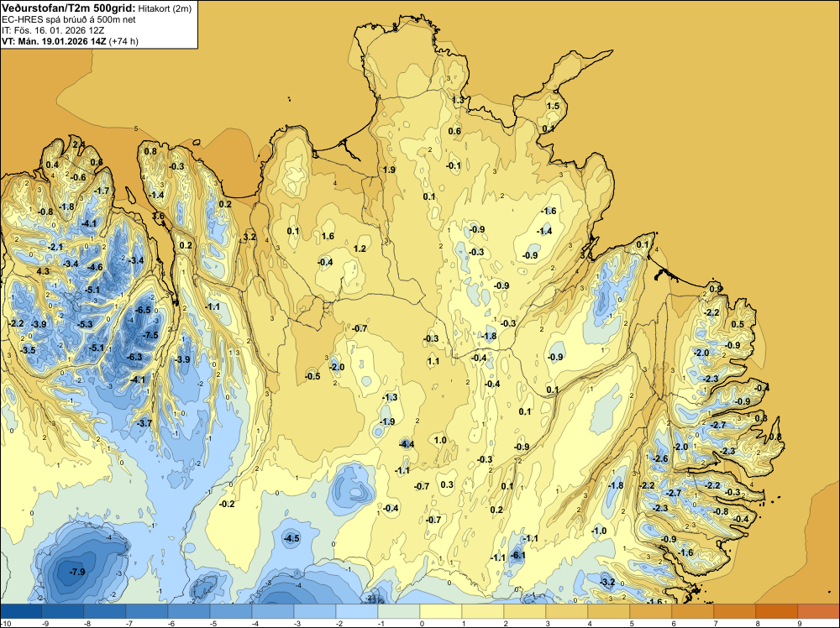Click the "IT: Fös. 16. 01. 2026 12Z" line
Viewport: 840px width, 628px height.
[53, 30]
